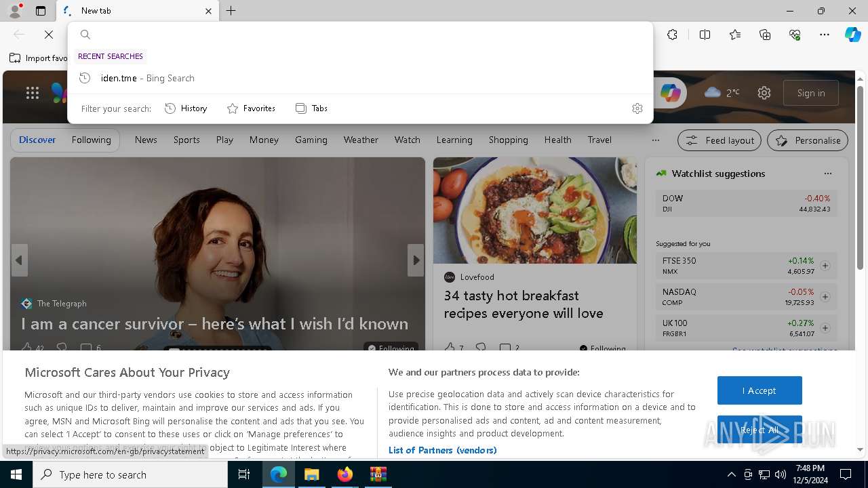Open File Explorer from taskbar
Viewport: 868px width, 488px height.
(311, 474)
